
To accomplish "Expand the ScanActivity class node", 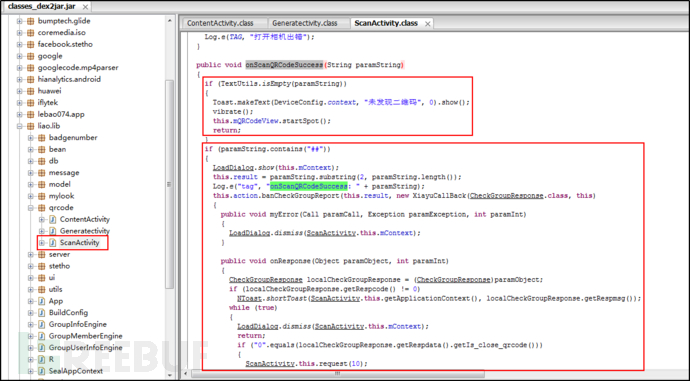I will [42, 242].
